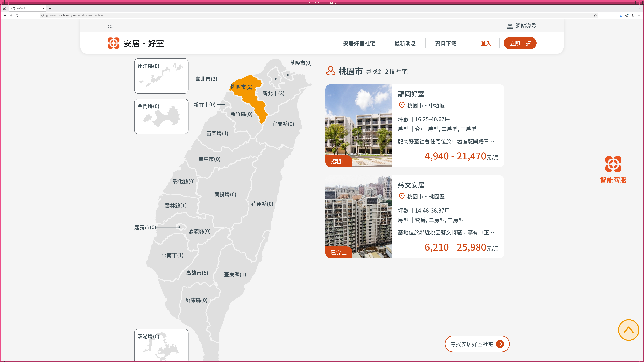Open the 網站導覽 sitemap icon link
The image size is (644, 362).
[x=510, y=26]
